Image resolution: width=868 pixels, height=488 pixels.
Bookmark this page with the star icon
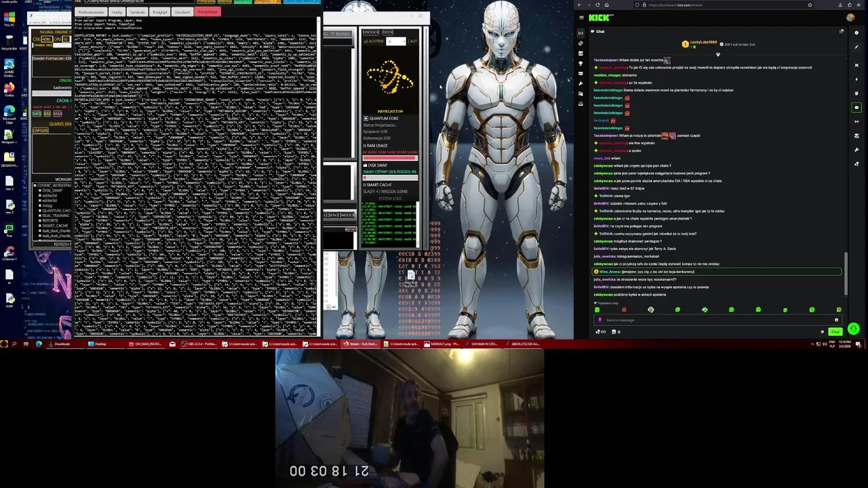coord(810,5)
